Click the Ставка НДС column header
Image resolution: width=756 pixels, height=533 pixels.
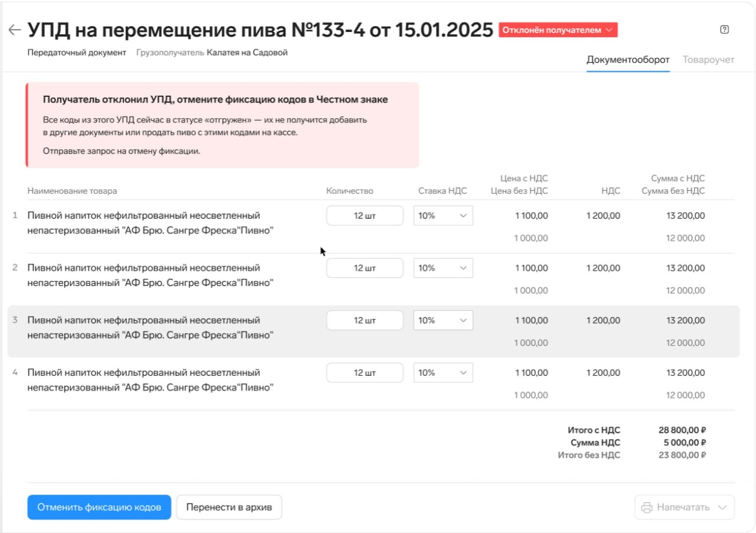click(x=442, y=191)
